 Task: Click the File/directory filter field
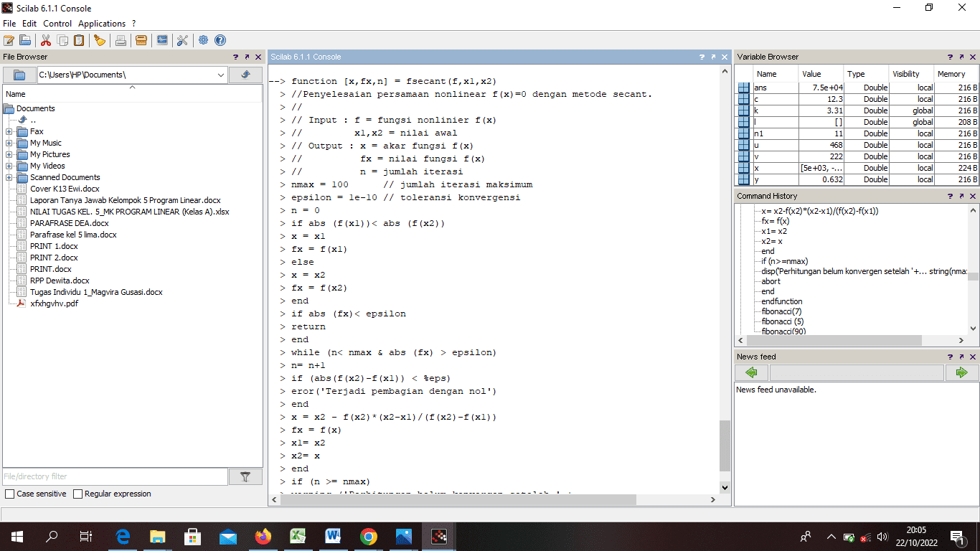116,476
